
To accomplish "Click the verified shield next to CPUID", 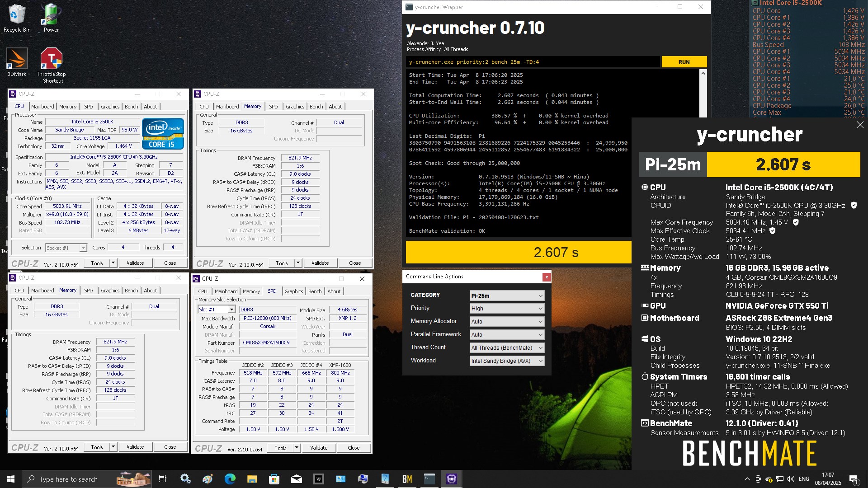I will pyautogui.click(x=854, y=205).
